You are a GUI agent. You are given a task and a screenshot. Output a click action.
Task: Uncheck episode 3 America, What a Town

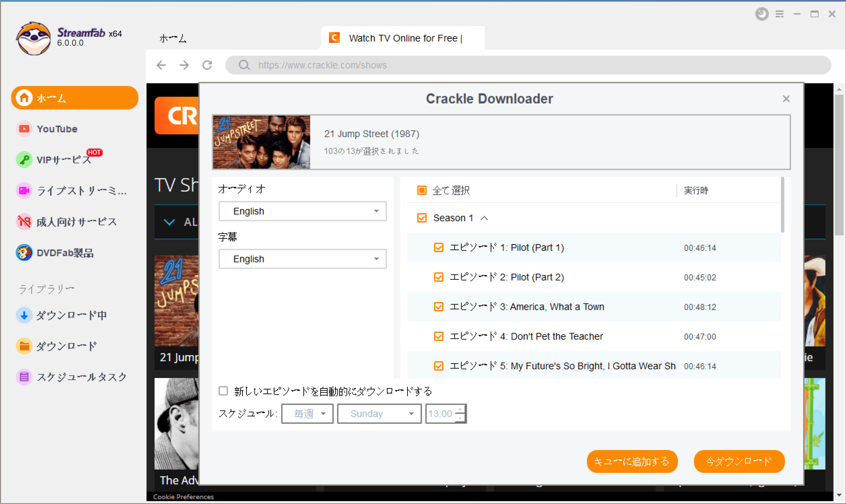[x=438, y=307]
